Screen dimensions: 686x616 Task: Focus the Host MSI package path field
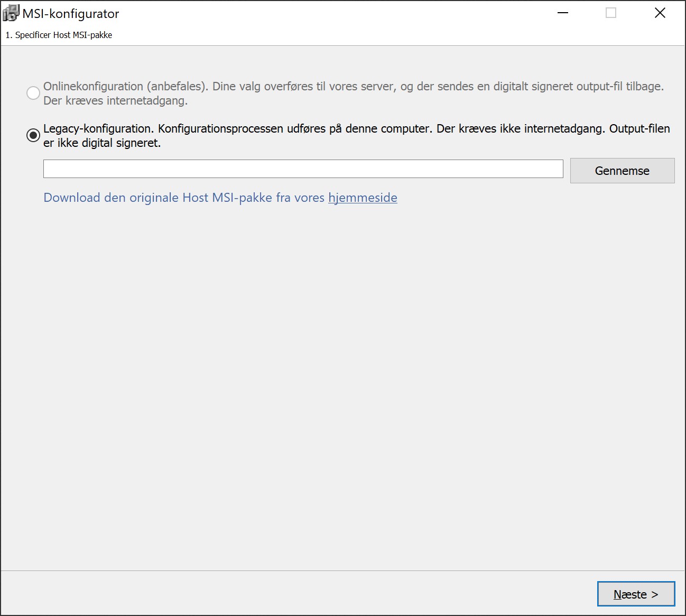coord(303,169)
